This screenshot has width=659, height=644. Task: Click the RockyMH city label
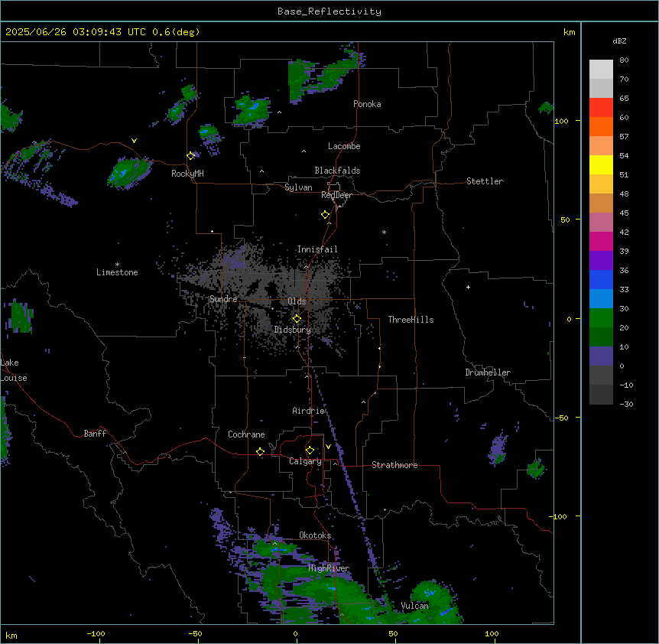pos(187,174)
